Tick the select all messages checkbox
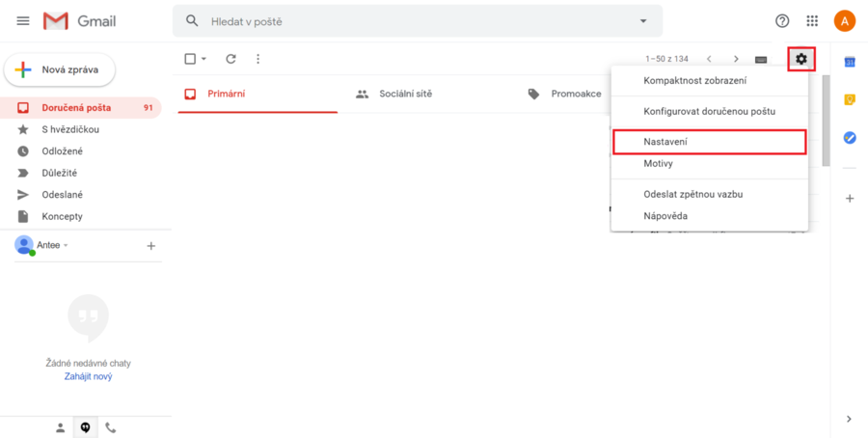 190,59
